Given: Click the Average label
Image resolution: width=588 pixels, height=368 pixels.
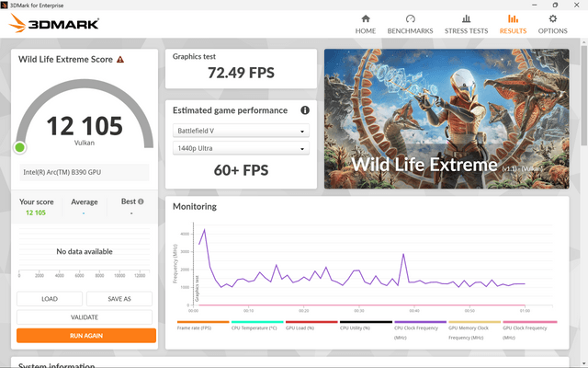Looking at the screenshot, I should point(85,202).
